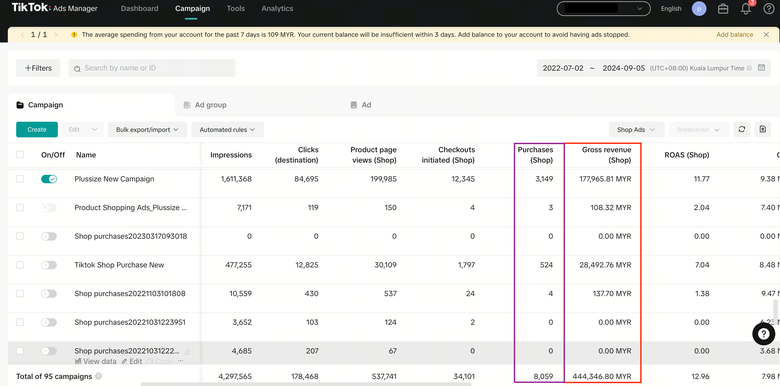Click the horizontal table scrollbar
Image resolution: width=780 pixels, height=386 pixels.
point(306,384)
